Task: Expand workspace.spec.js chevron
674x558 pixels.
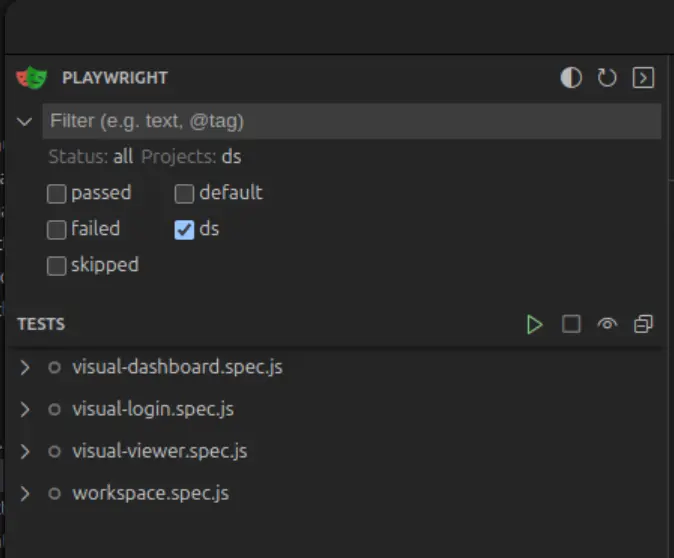Action: tap(25, 493)
